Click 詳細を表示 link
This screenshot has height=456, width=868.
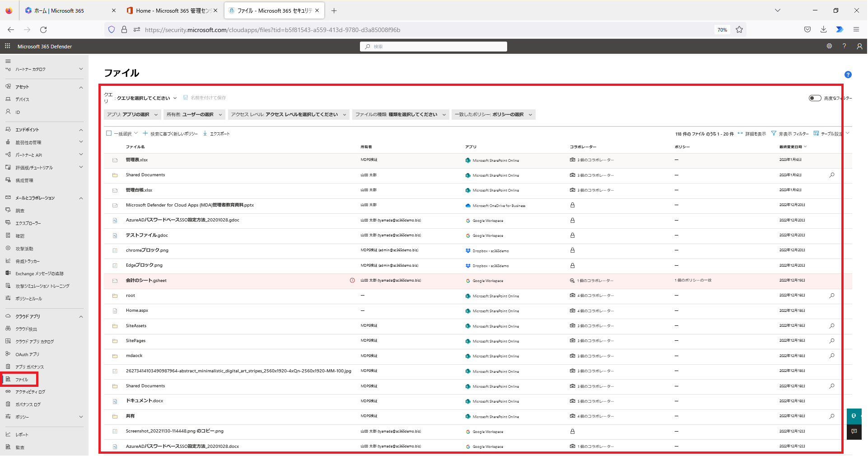[751, 134]
